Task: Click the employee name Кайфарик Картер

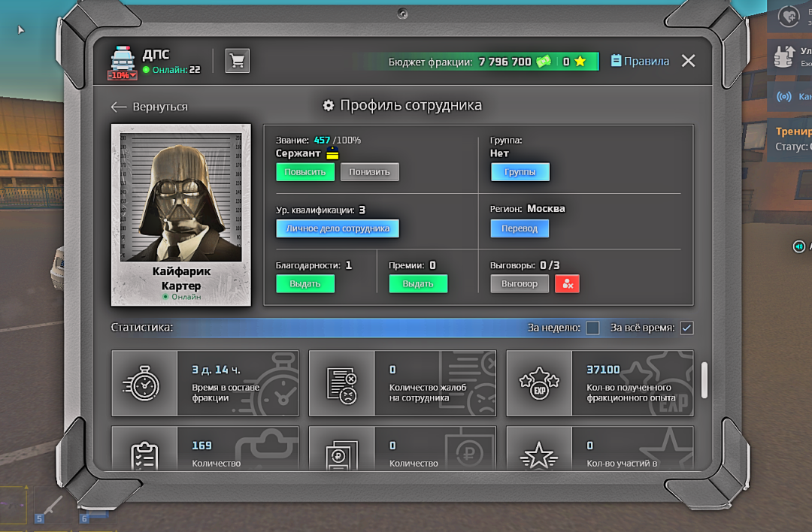Action: coord(181,279)
